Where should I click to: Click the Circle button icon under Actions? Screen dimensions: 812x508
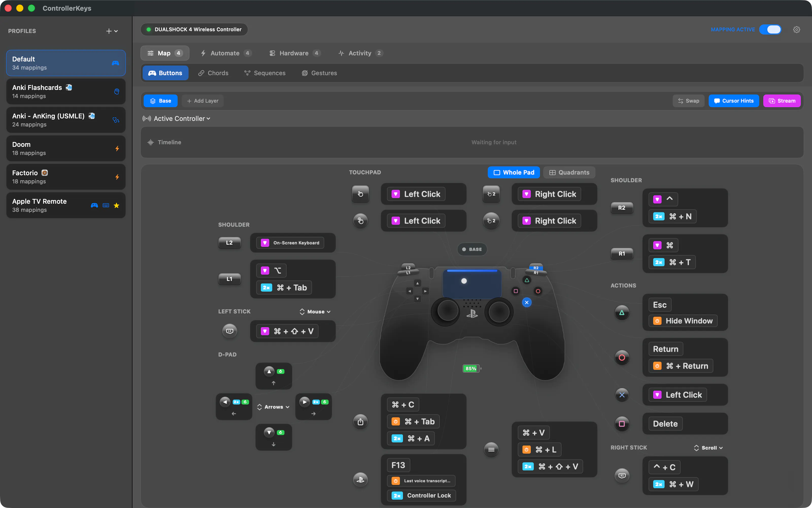[x=622, y=357]
